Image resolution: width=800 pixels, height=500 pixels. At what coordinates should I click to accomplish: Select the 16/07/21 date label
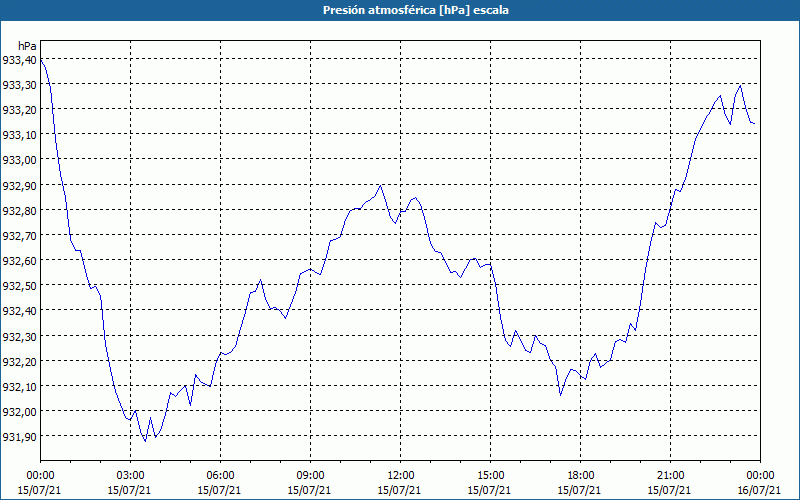759,490
